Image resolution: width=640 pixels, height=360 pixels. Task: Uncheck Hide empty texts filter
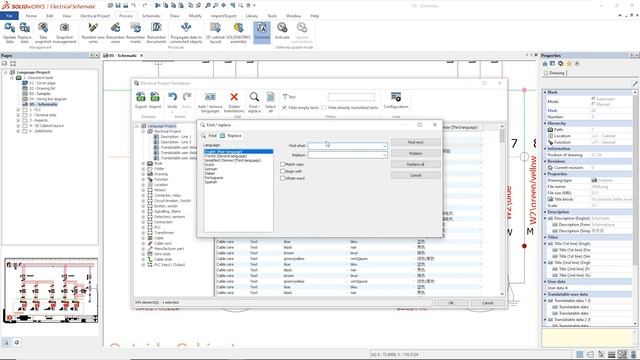284,107
